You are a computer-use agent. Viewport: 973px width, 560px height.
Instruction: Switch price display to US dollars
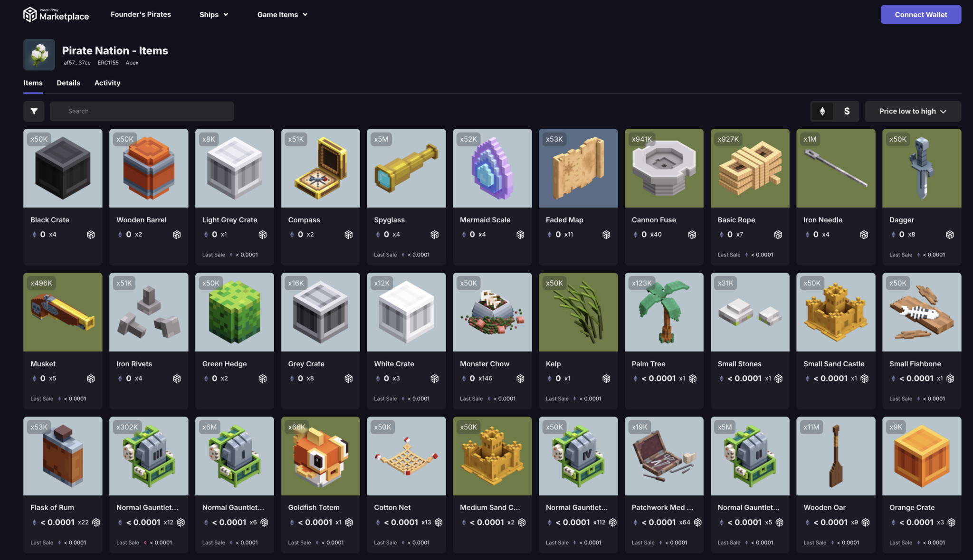point(847,111)
